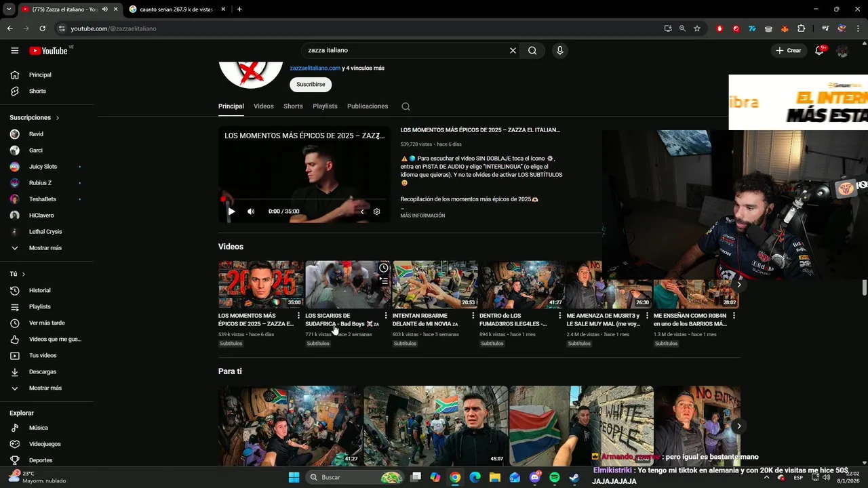
Task: Seek on the featured video progress bar
Action: point(304,199)
